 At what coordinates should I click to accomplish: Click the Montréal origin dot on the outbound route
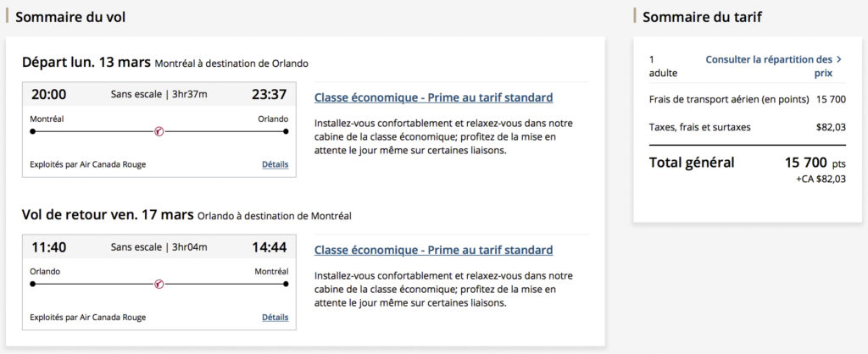pos(33,131)
